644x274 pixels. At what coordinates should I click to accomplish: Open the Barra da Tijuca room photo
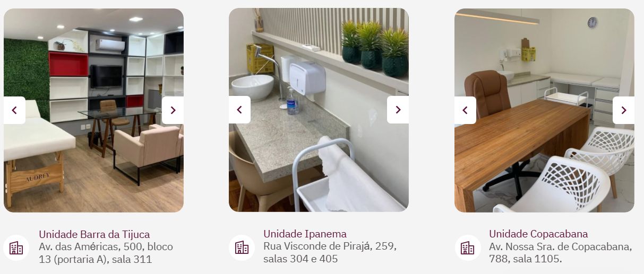click(x=93, y=110)
